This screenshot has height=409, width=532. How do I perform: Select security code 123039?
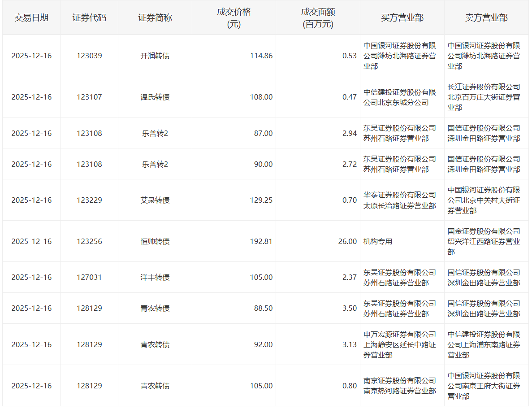(x=89, y=56)
